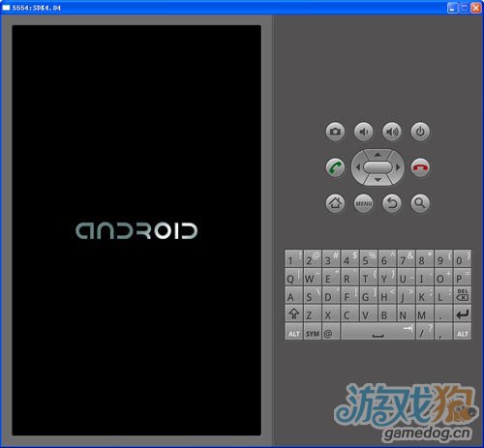Click the left ALT key

(293, 332)
